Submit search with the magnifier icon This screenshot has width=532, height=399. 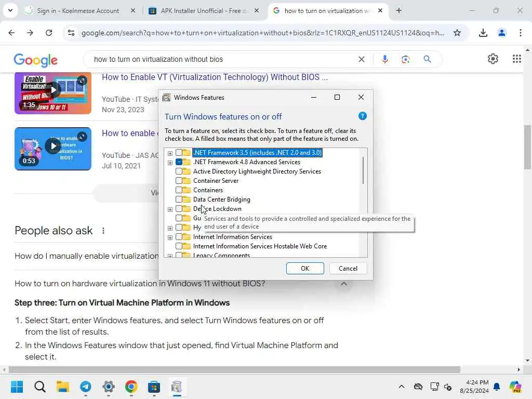pyautogui.click(x=427, y=59)
